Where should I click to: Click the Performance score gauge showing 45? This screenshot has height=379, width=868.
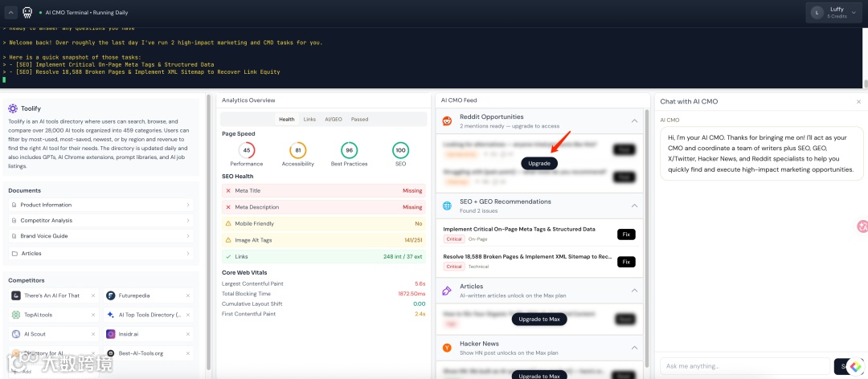pos(247,150)
